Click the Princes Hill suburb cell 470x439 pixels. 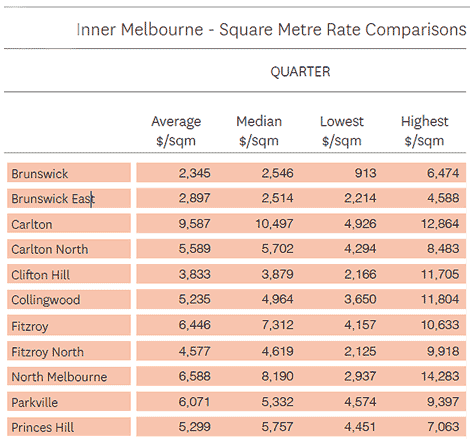point(69,427)
